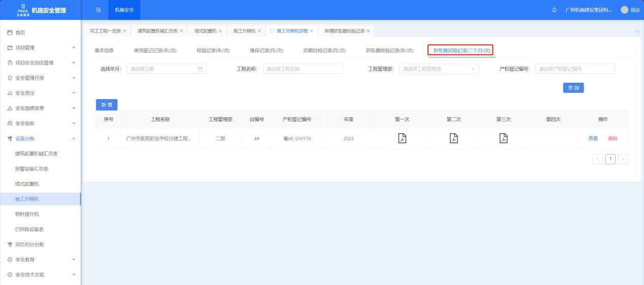Open the 工程管理部 dropdown
Screen dimensions: 644x285
click(x=439, y=69)
